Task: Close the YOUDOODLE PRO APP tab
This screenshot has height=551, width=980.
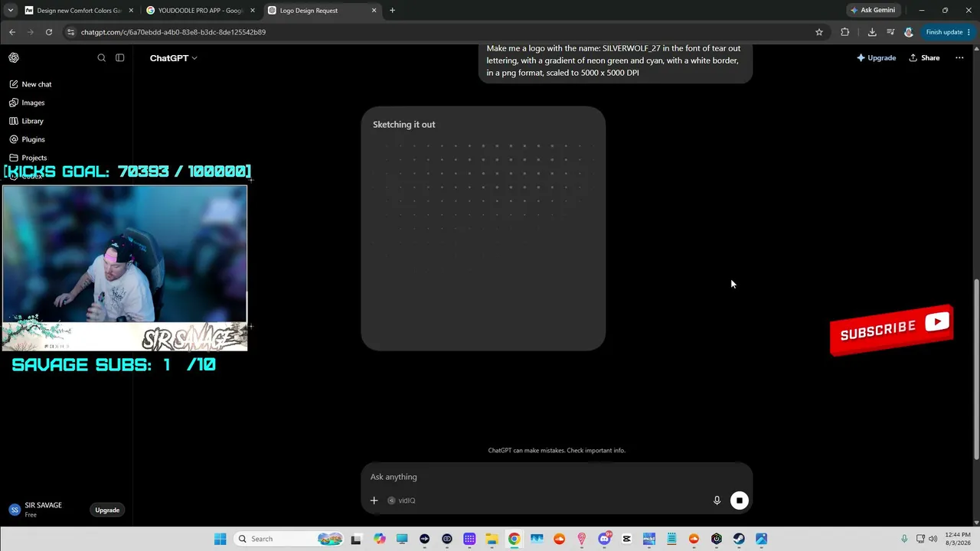Action: (x=253, y=11)
